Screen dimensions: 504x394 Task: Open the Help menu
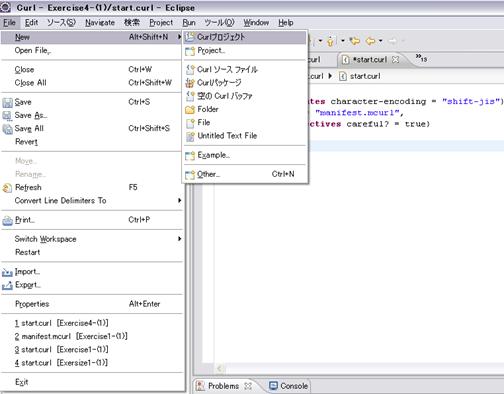pyautogui.click(x=286, y=23)
